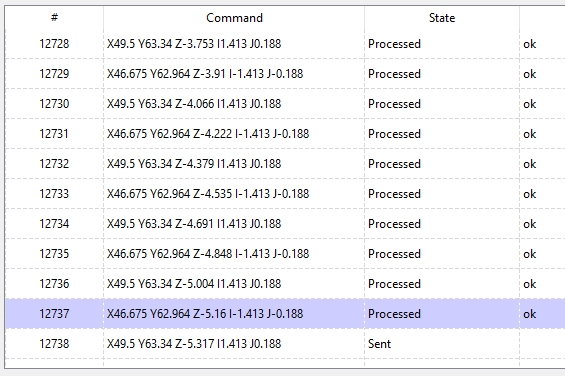Image resolution: width=565 pixels, height=376 pixels.
Task: Click command with Z-4.379 value
Action: pyautogui.click(x=194, y=164)
